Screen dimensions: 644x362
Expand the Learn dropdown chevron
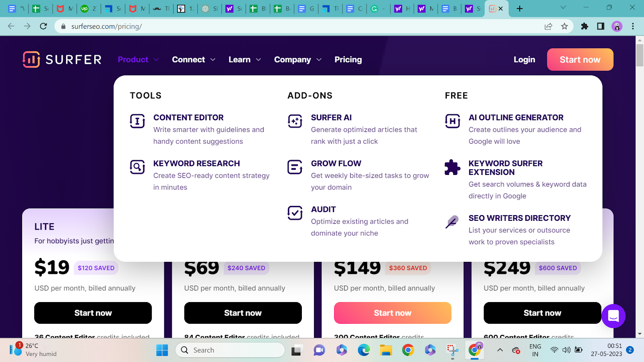coord(258,60)
